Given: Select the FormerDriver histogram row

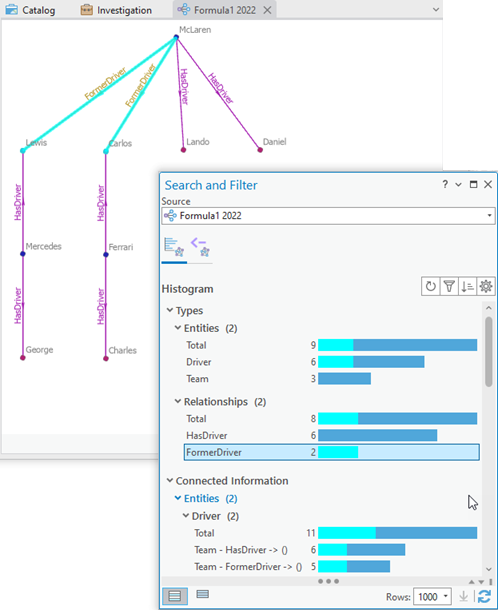Looking at the screenshot, I should (331, 452).
